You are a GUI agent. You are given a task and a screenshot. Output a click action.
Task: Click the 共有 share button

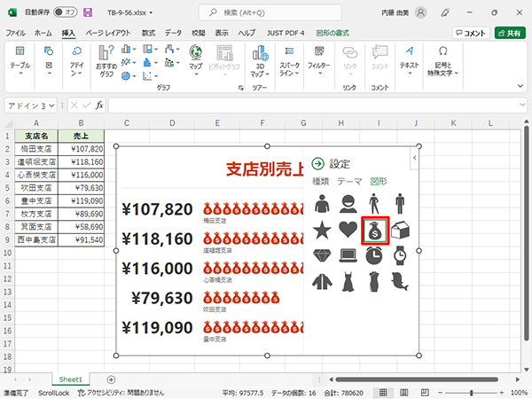click(510, 33)
